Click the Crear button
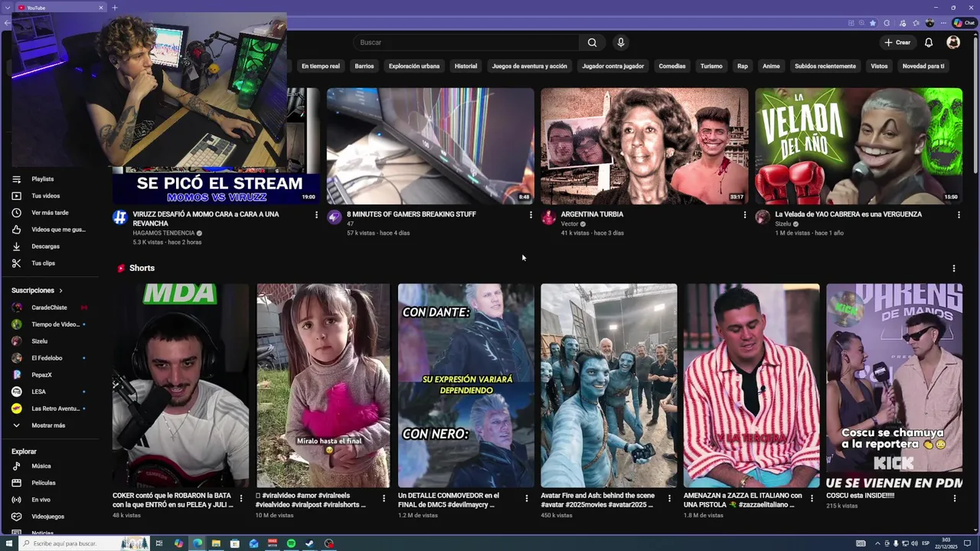 click(x=897, y=43)
